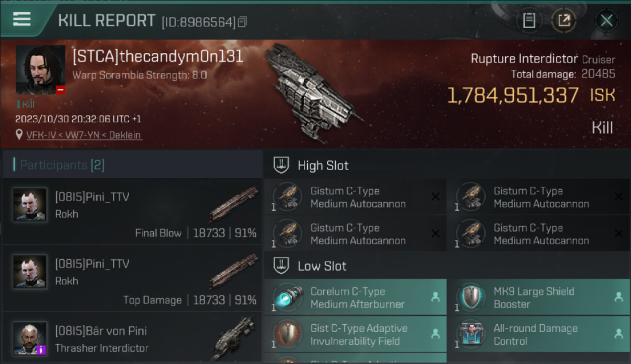Open the hamburger menu

[x=22, y=19]
